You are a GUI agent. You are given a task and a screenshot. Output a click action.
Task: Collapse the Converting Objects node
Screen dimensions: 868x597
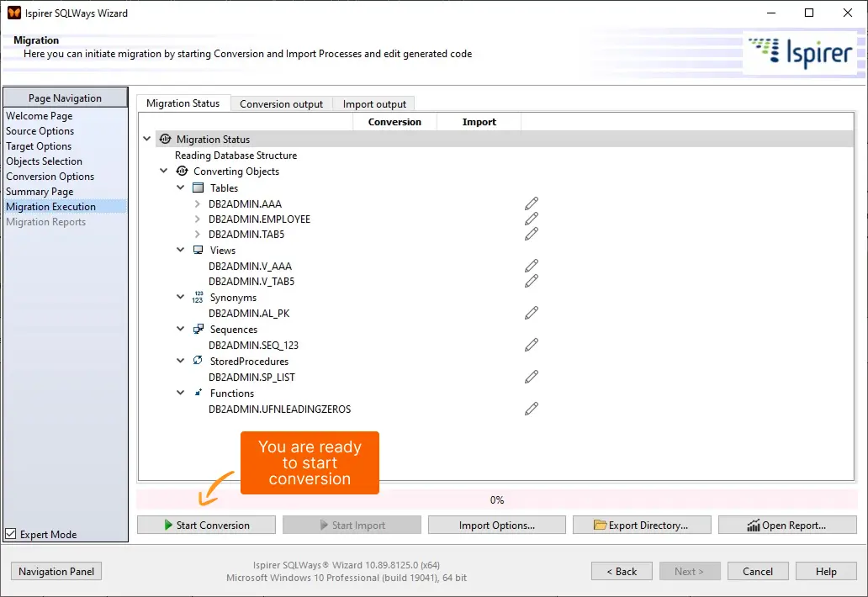tap(163, 171)
